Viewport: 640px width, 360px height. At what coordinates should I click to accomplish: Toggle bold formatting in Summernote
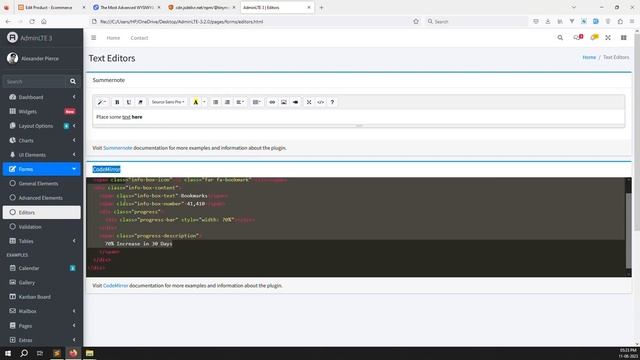117,102
